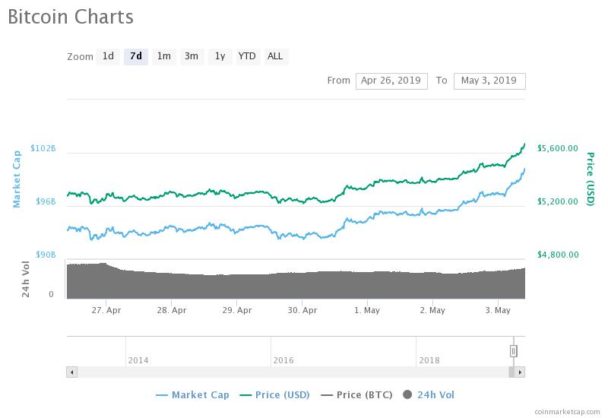
Task: Toggle Market Cap series in legend
Action: click(192, 395)
